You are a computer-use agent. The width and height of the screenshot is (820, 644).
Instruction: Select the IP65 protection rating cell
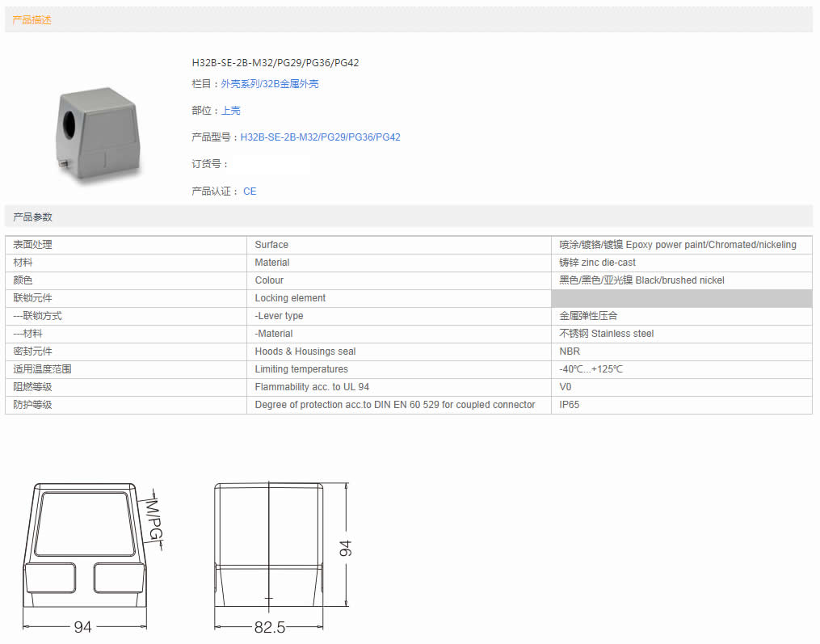point(570,405)
